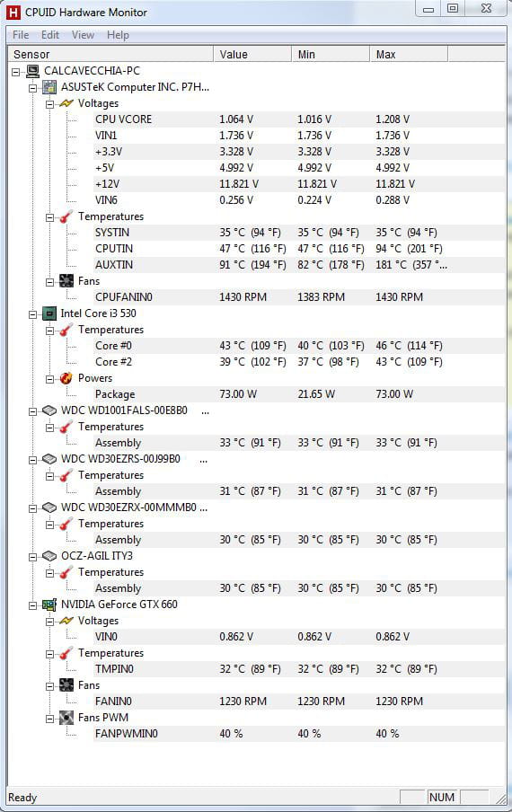Collapse the WDC WD1001FALS drive node

click(x=33, y=411)
